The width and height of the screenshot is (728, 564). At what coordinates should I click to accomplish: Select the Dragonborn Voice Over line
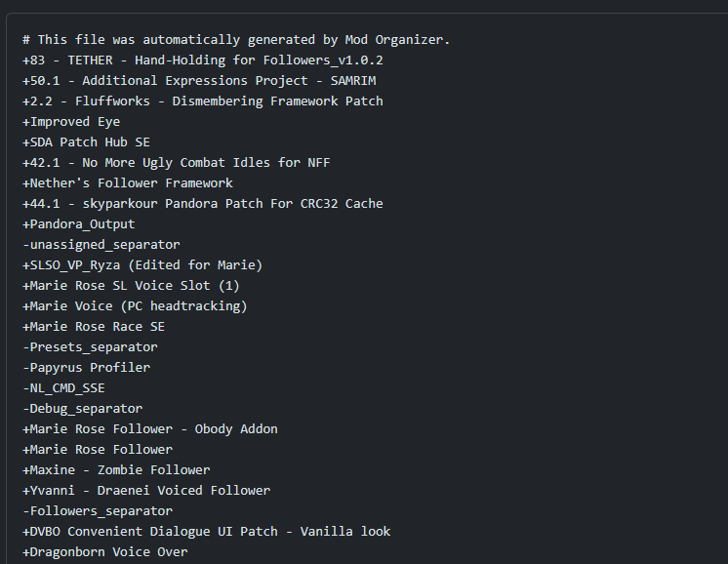(x=105, y=552)
